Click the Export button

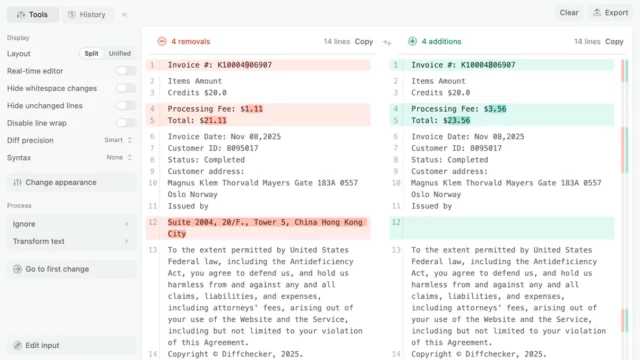[611, 13]
